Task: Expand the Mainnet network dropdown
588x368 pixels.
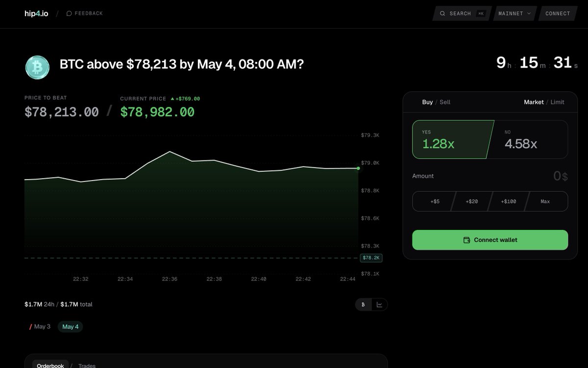Action: pos(515,14)
